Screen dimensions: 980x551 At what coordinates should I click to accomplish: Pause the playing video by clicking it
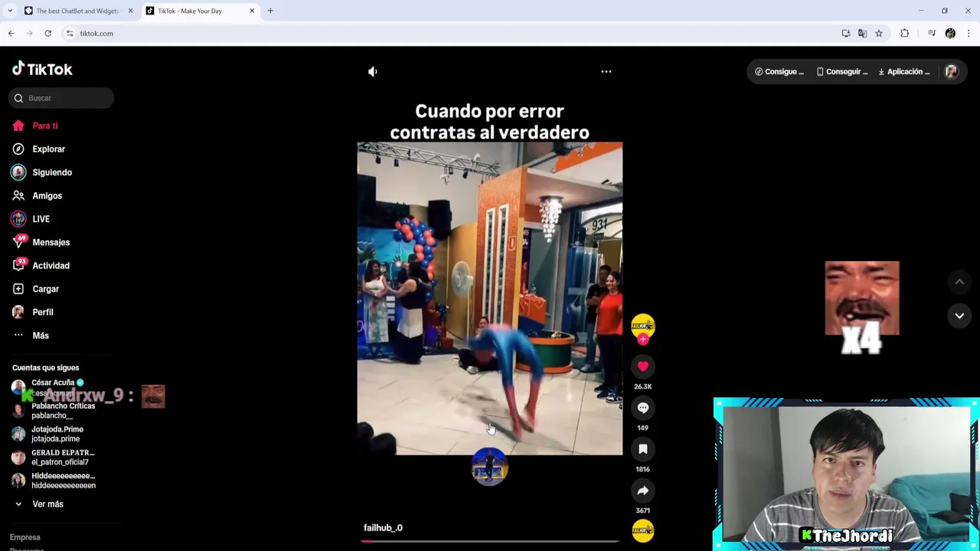coord(490,298)
